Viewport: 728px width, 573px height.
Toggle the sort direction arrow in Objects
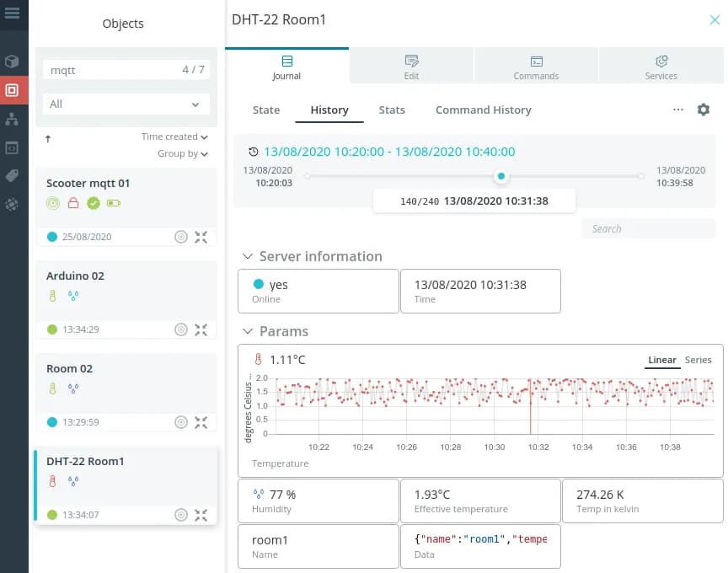pos(48,138)
